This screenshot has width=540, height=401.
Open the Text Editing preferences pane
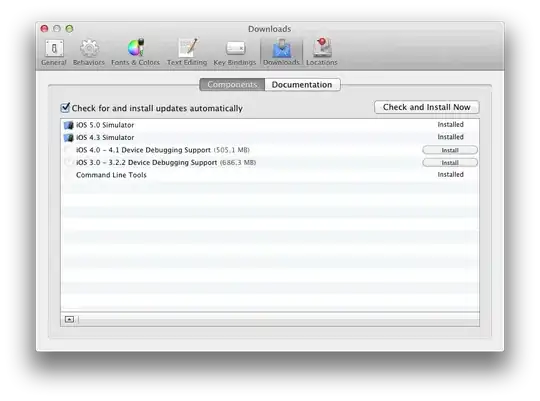tap(187, 52)
